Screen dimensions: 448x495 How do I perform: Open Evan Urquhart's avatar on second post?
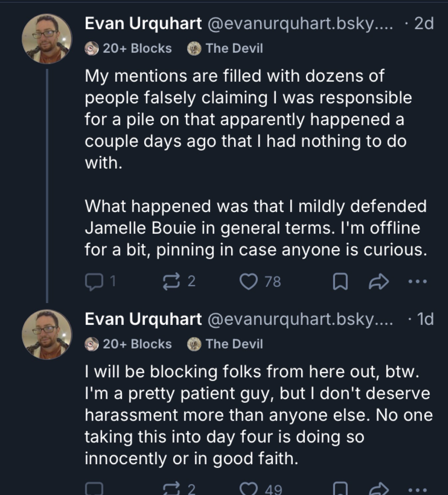click(47, 334)
